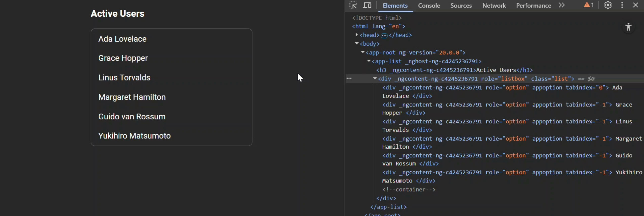The height and width of the screenshot is (216, 644).
Task: Select the Yukihiro Matsumoto option node
Action: point(512,176)
